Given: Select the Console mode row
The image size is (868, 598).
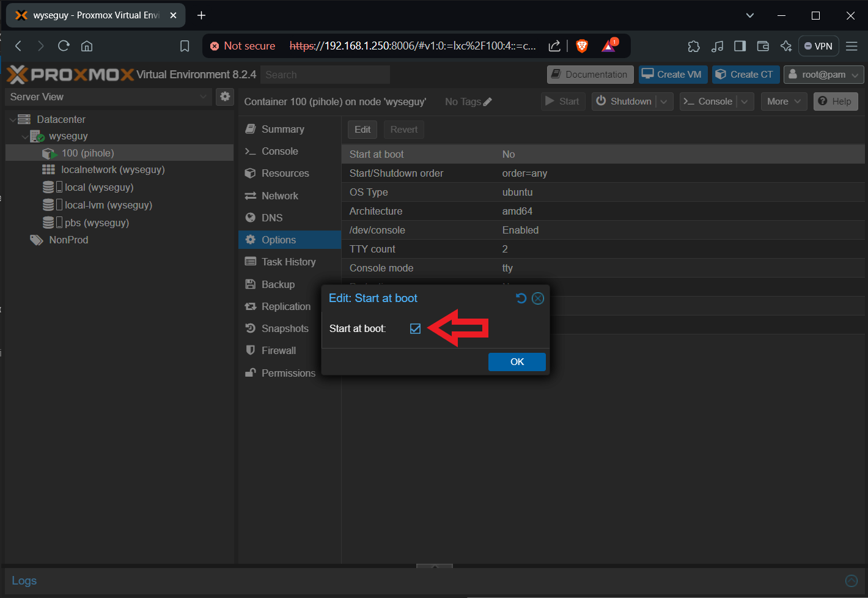Looking at the screenshot, I should (x=603, y=268).
